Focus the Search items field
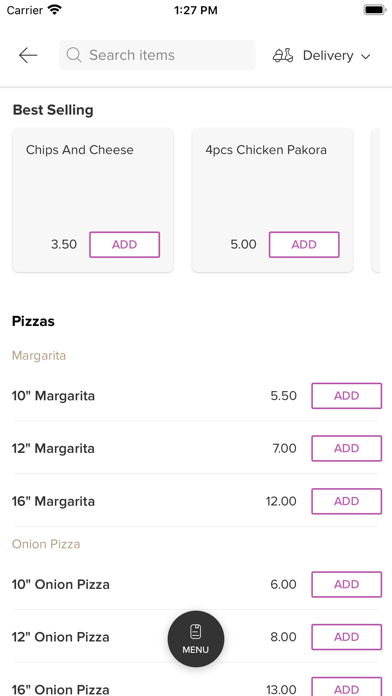392x696 pixels. pyautogui.click(x=157, y=55)
